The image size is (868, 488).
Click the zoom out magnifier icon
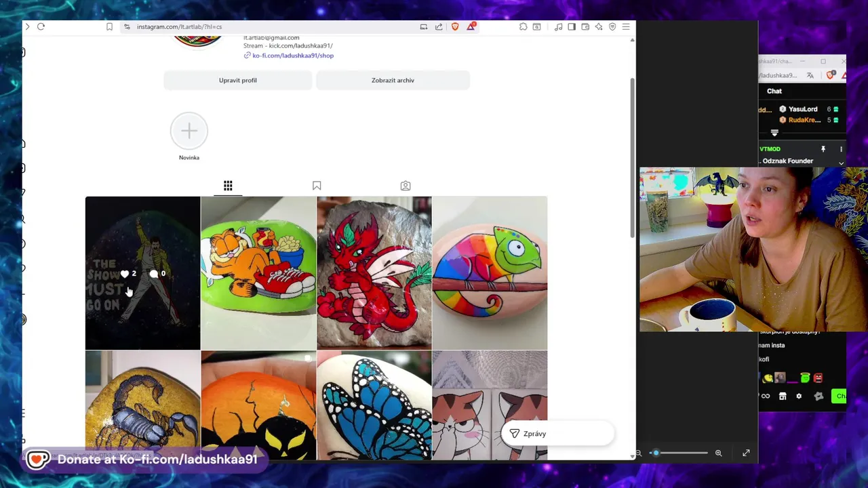(639, 453)
